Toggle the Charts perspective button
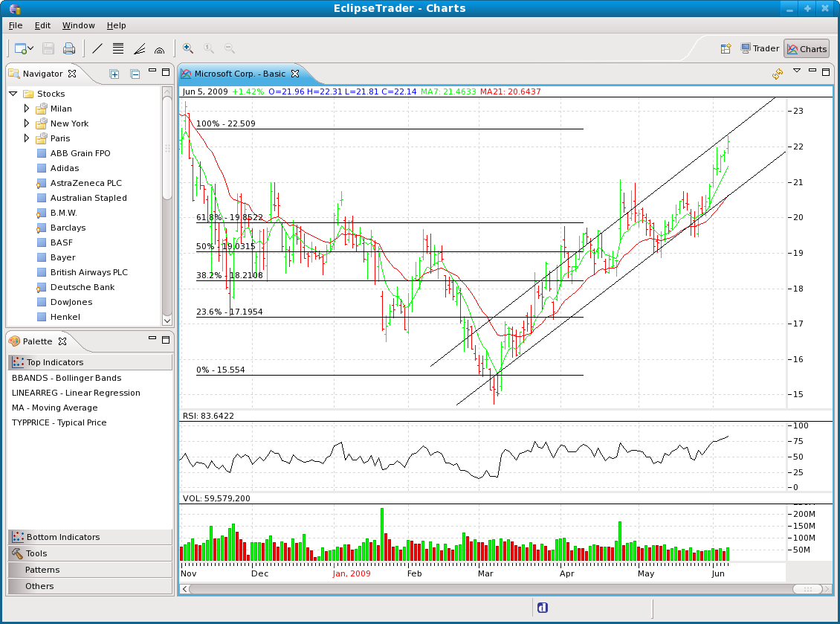 [807, 49]
